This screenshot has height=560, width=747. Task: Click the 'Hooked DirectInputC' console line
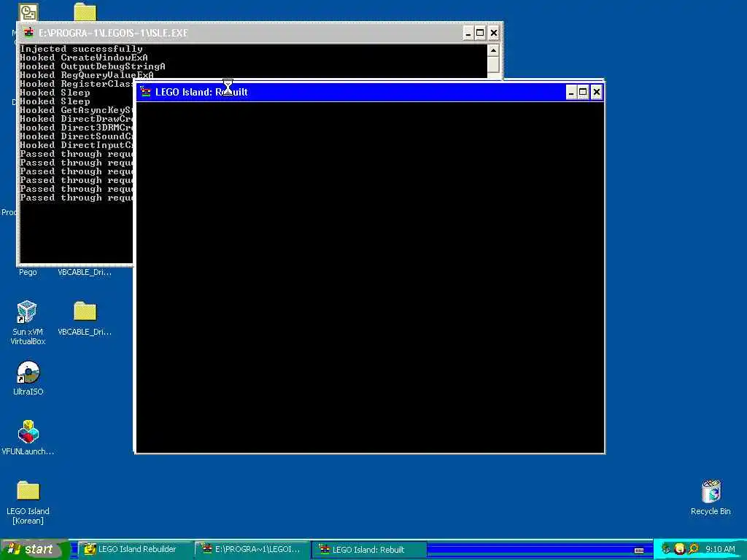click(x=76, y=145)
